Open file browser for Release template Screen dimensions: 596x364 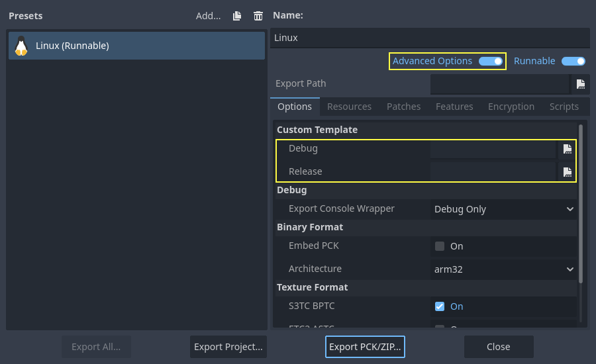(x=567, y=172)
